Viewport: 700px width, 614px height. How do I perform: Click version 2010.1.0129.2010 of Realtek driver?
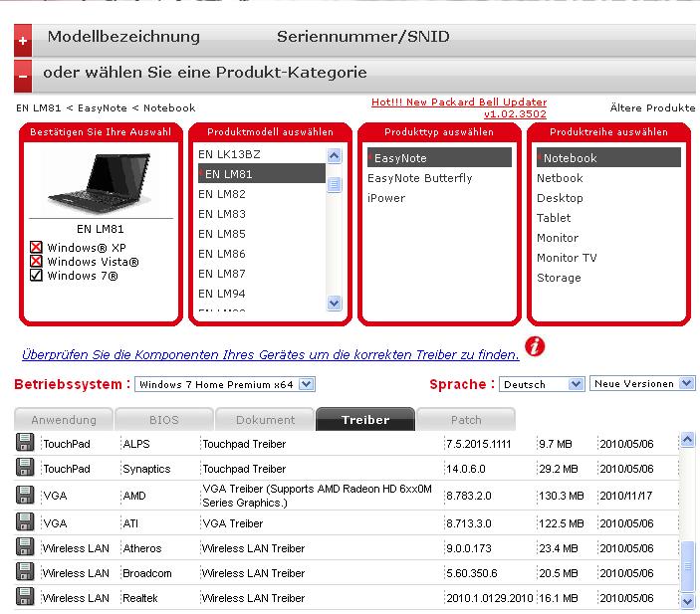click(x=490, y=597)
